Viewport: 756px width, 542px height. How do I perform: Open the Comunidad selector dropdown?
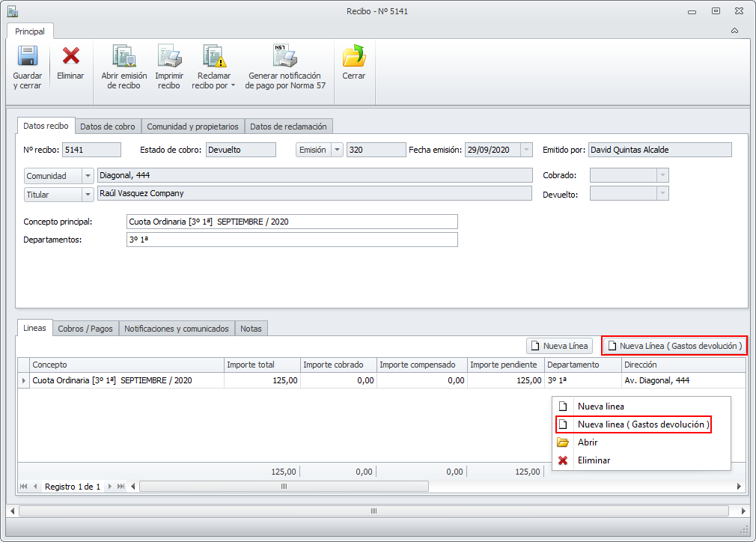[x=88, y=176]
